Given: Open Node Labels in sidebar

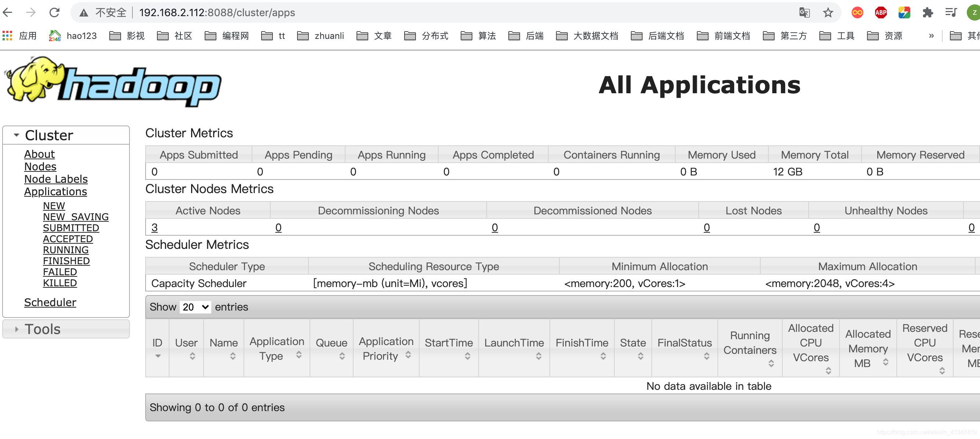Looking at the screenshot, I should tap(56, 179).
